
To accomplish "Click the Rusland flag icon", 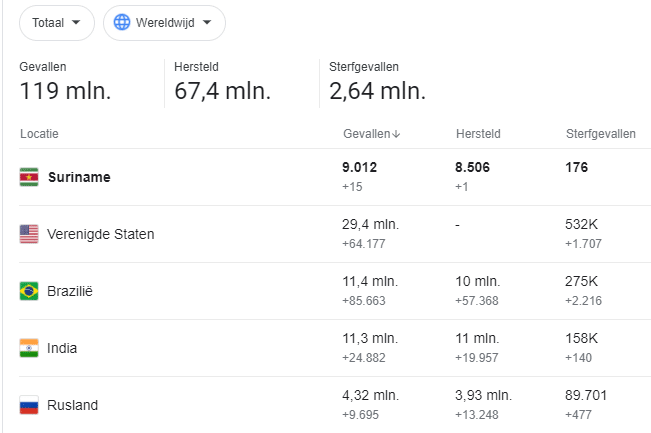I will [29, 405].
